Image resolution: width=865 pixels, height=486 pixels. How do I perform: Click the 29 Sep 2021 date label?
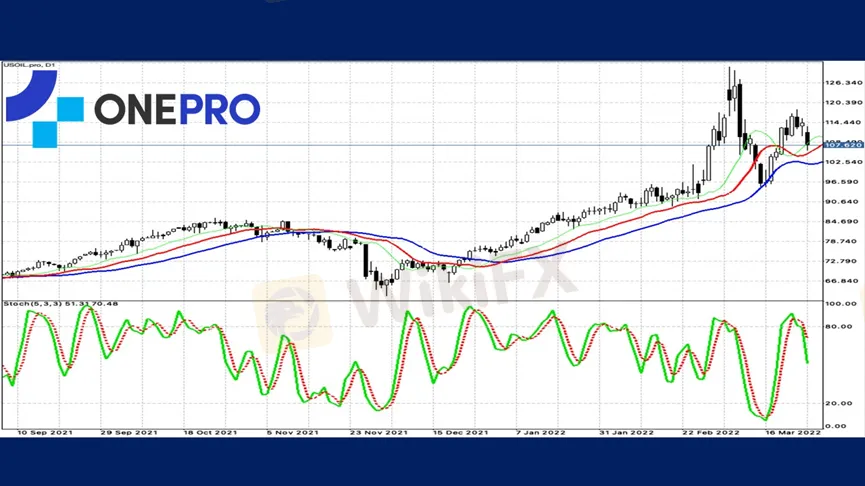[x=129, y=432]
